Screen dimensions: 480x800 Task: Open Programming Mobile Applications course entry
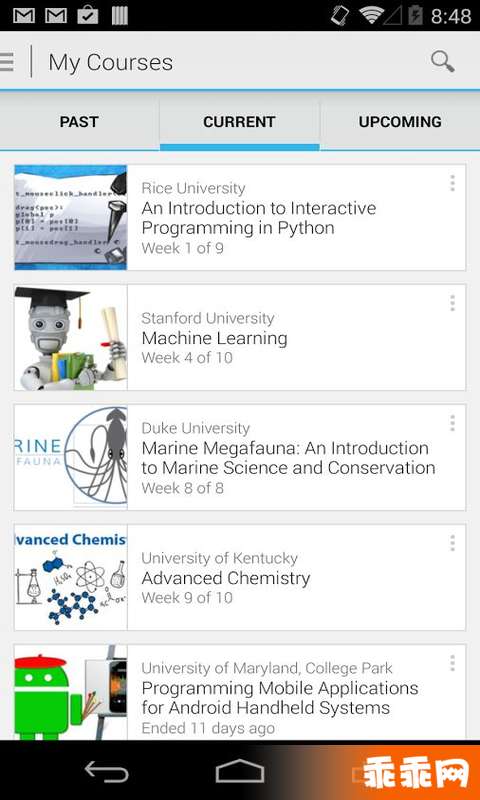click(240, 692)
